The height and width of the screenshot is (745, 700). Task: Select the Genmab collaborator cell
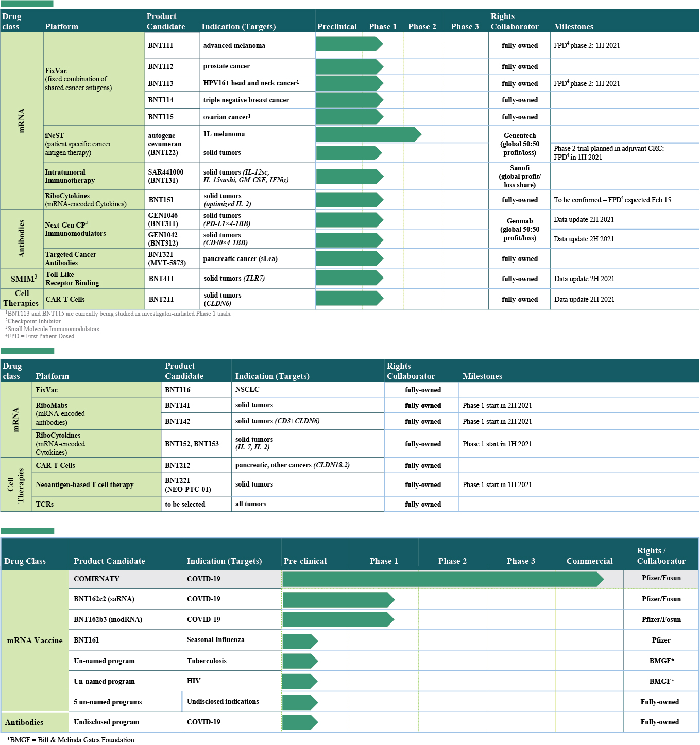[520, 230]
